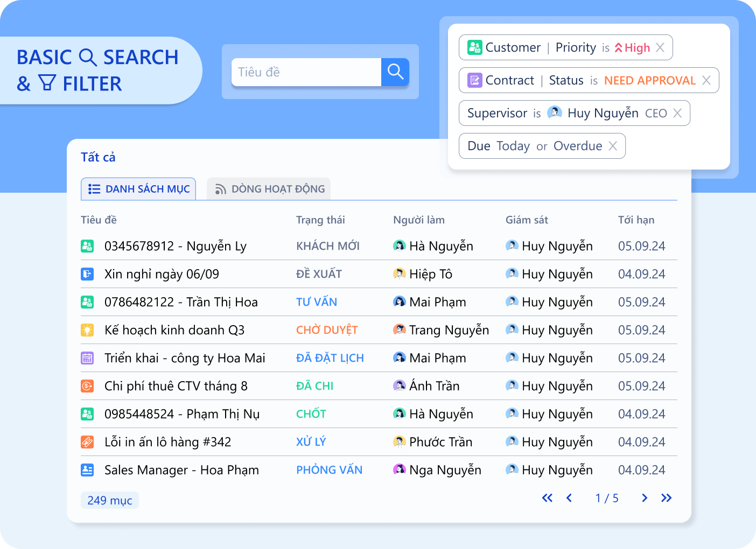Click the blue contact card icon for Sales Manager
This screenshot has width=756, height=549.
pyautogui.click(x=87, y=470)
